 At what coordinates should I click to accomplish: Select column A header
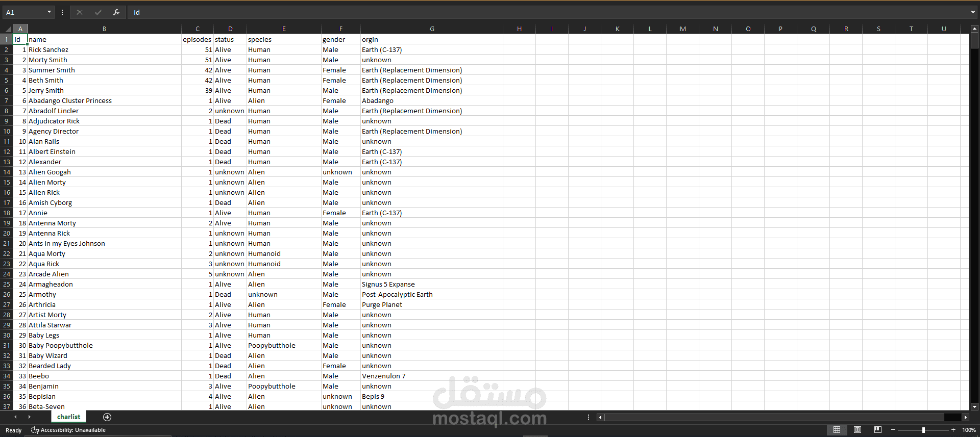point(20,29)
